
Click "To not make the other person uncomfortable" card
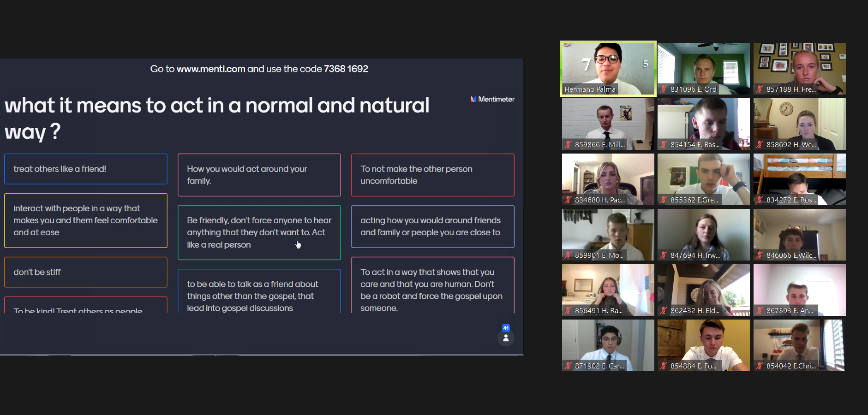point(432,175)
